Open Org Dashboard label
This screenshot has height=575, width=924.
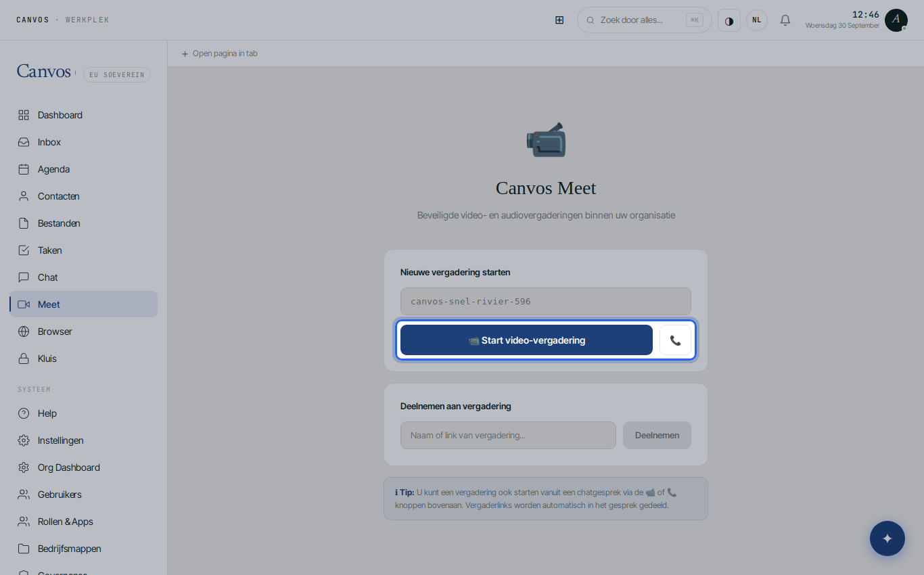(69, 467)
